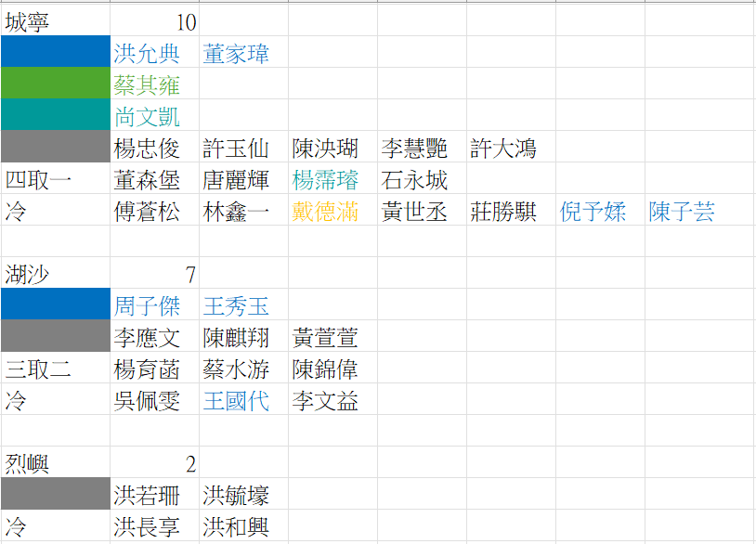Click the cell 陳錦偉

pos(333,368)
